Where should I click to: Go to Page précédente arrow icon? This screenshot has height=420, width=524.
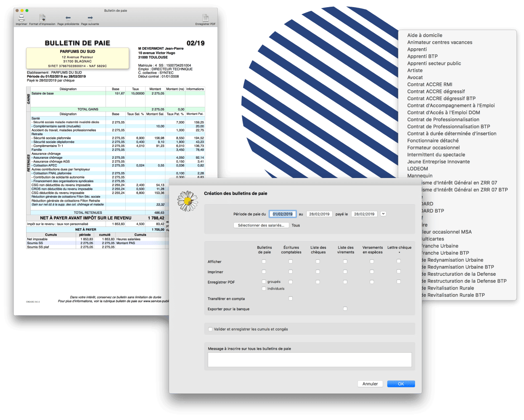[68, 18]
